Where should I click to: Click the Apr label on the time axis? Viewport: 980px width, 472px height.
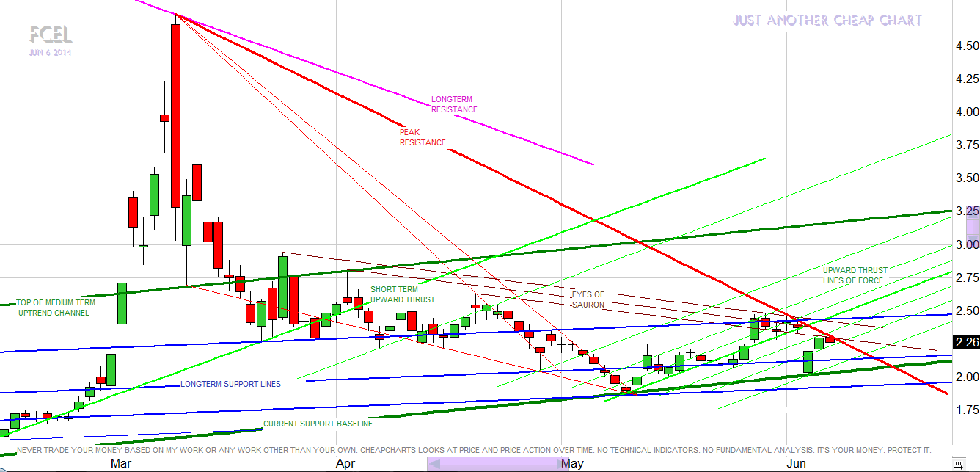[x=345, y=464]
